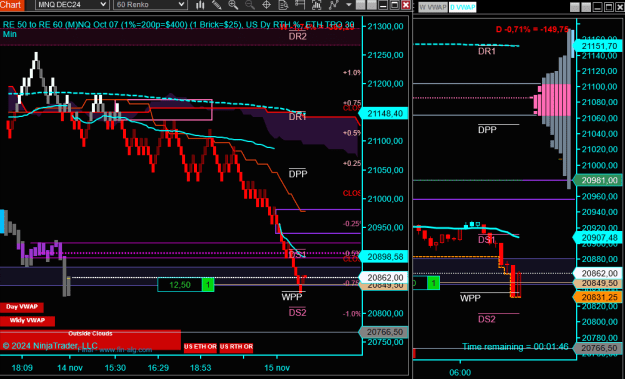Open the bar type chart style icon
The width and height of the screenshot is (625, 379).
[x=200, y=5]
